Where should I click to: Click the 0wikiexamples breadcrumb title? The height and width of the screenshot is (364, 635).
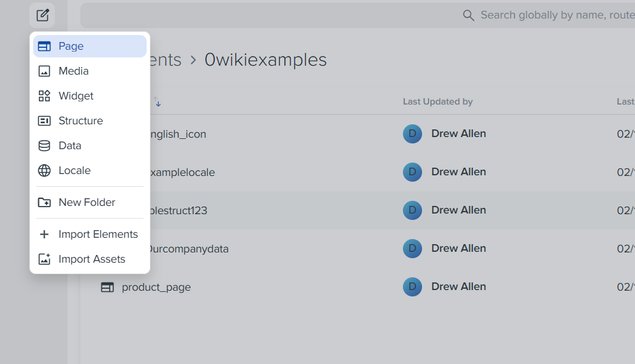click(265, 60)
